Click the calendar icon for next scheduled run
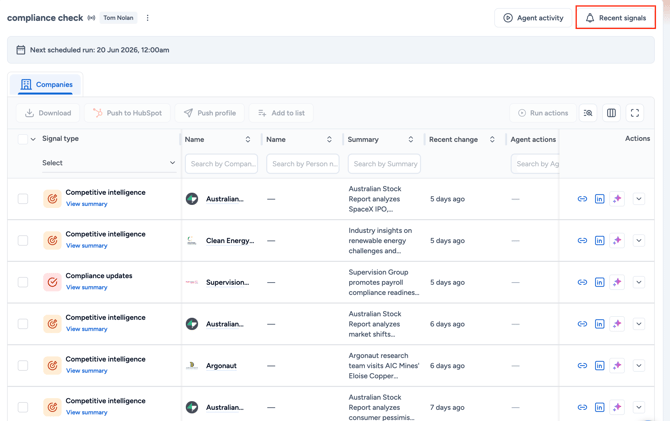This screenshot has width=670, height=421. [x=21, y=50]
